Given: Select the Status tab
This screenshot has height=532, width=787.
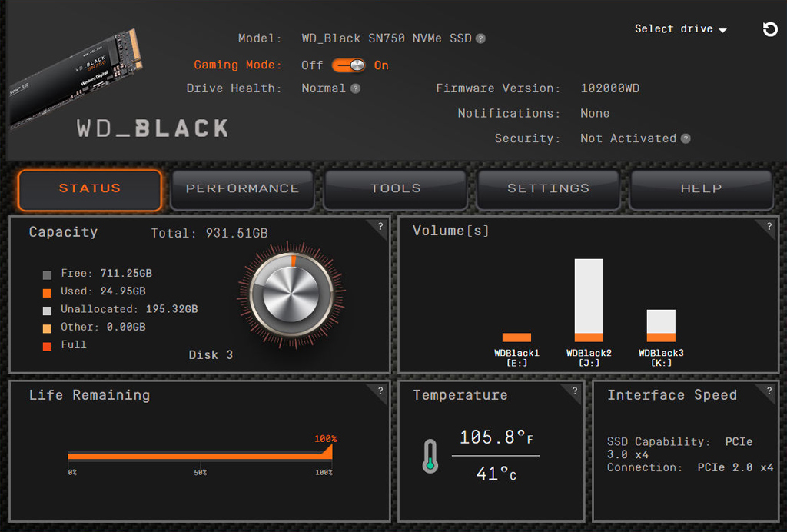Looking at the screenshot, I should (x=89, y=189).
